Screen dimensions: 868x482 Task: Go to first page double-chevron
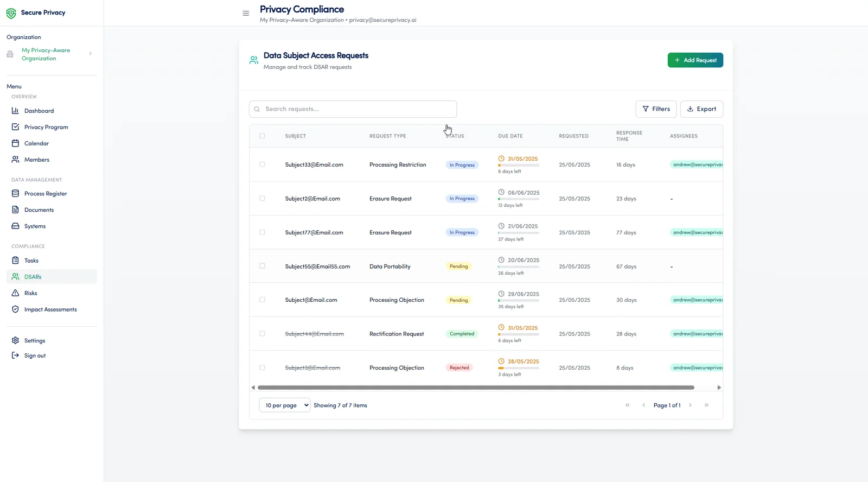[x=628, y=405]
